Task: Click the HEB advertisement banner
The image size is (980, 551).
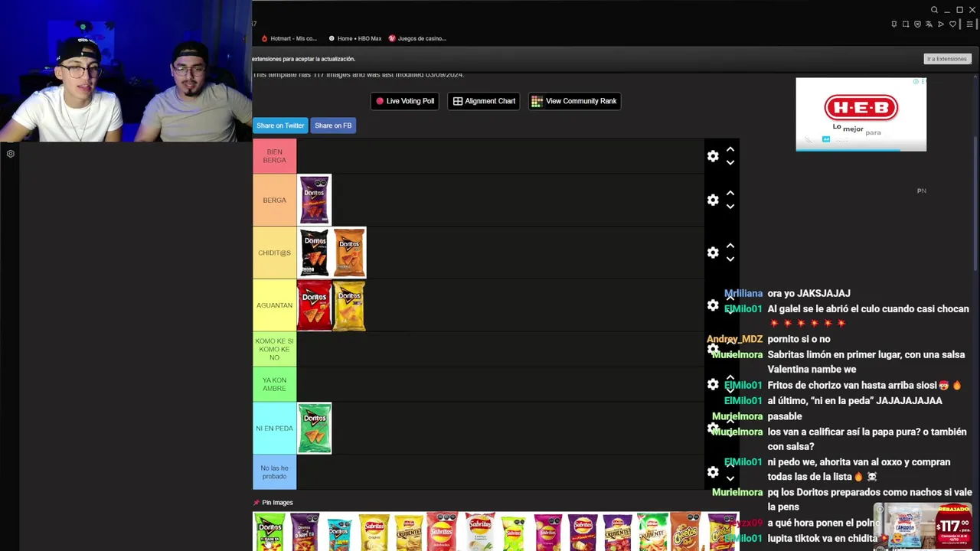Action: pyautogui.click(x=861, y=114)
